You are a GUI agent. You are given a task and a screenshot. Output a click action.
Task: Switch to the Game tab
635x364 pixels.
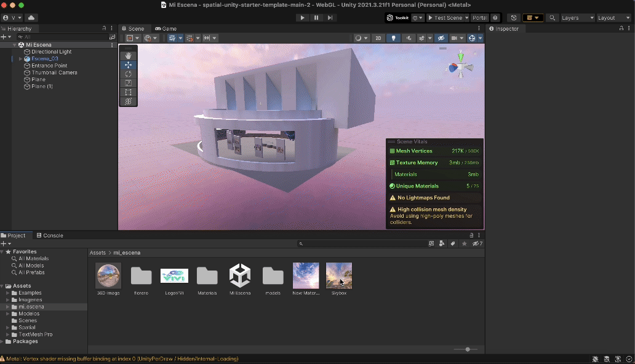(166, 29)
